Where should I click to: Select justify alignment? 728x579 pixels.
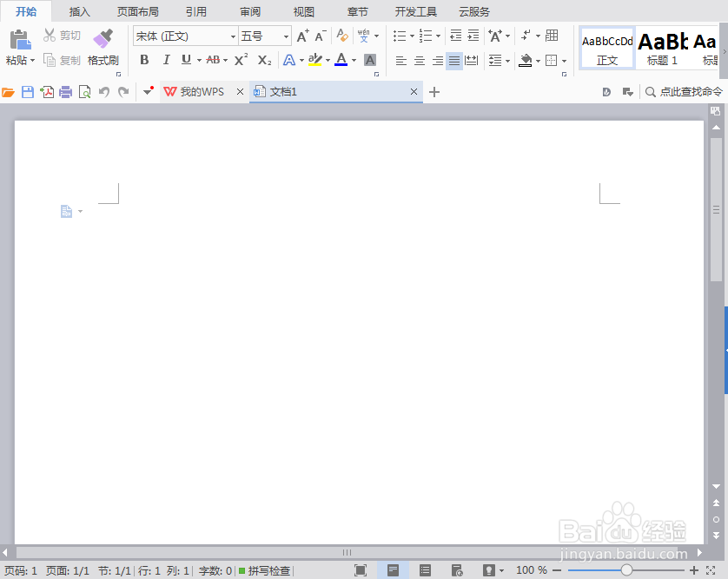454,60
